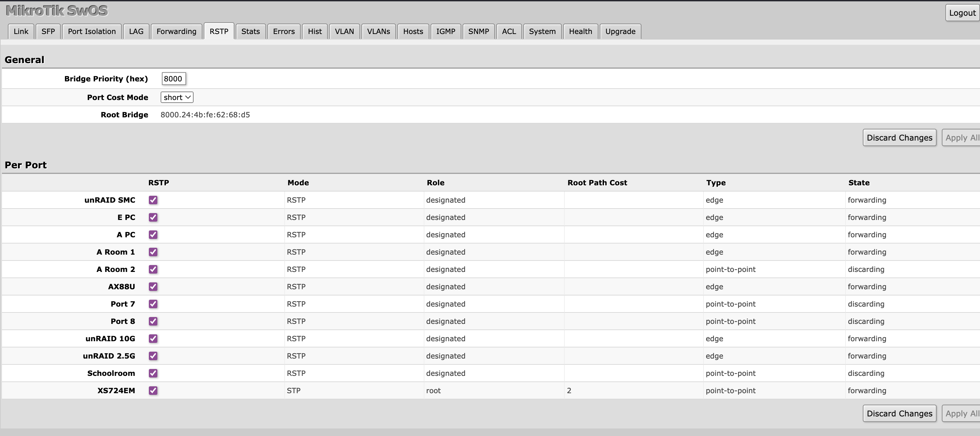Switch to the IGMP tab

446,32
